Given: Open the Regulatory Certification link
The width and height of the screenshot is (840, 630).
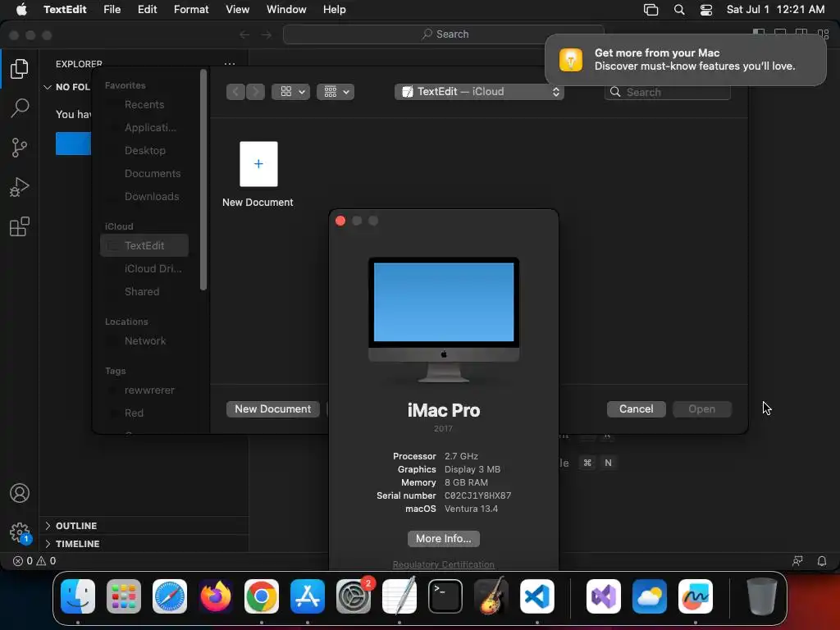Looking at the screenshot, I should (x=444, y=564).
